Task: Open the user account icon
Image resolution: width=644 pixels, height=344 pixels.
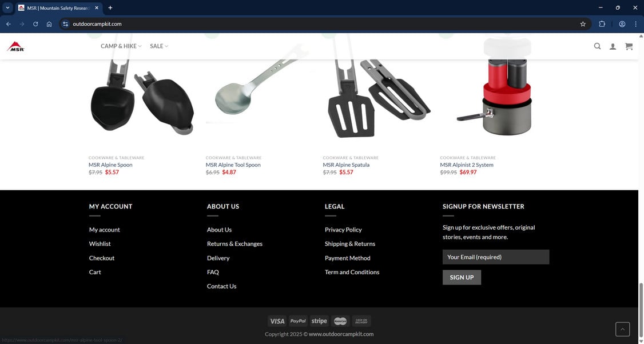Action: (613, 46)
